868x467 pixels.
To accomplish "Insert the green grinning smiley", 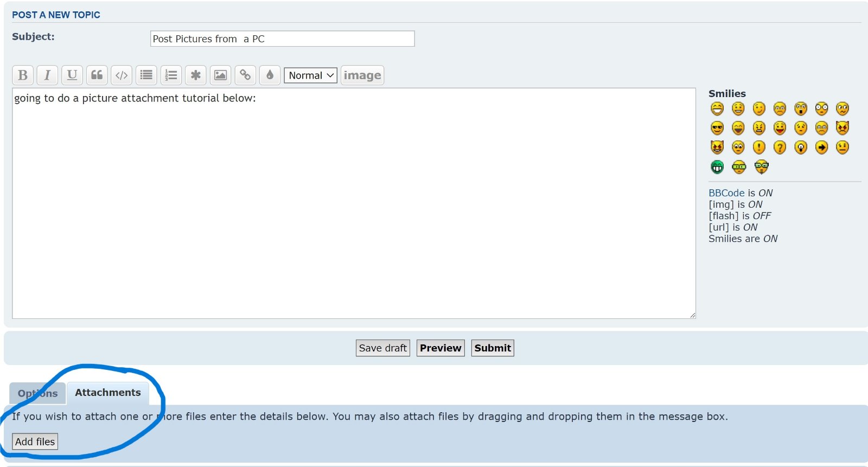I will (717, 167).
